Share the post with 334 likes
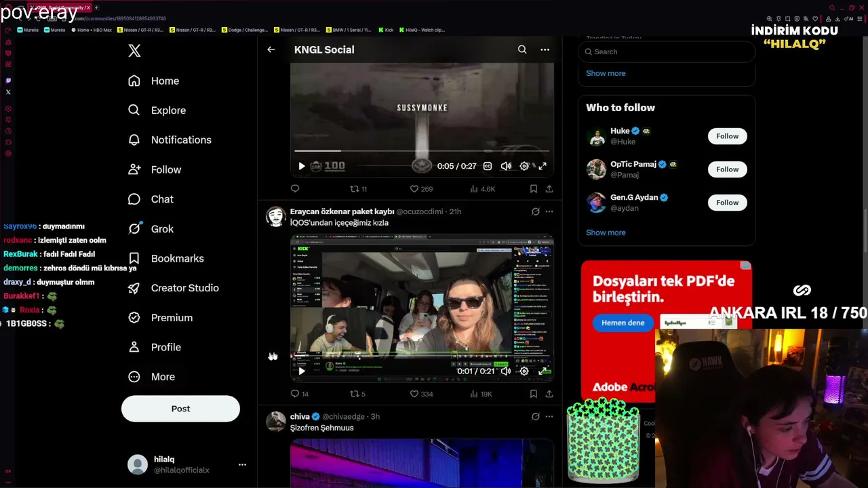Viewport: 868px width, 488px height. click(549, 394)
